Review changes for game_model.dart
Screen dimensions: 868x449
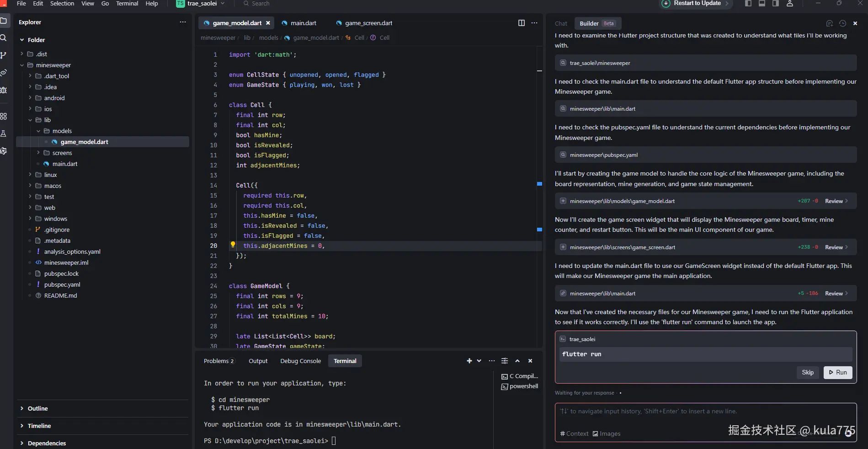[x=836, y=201]
